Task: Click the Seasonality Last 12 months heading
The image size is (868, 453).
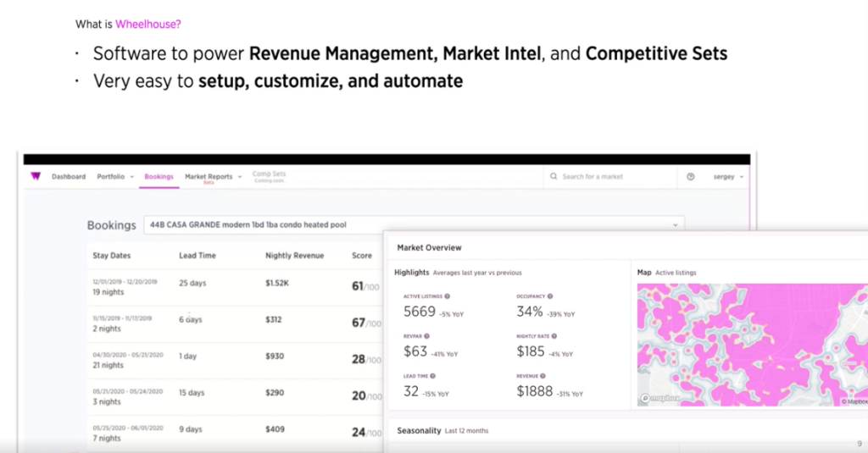Action: (442, 431)
